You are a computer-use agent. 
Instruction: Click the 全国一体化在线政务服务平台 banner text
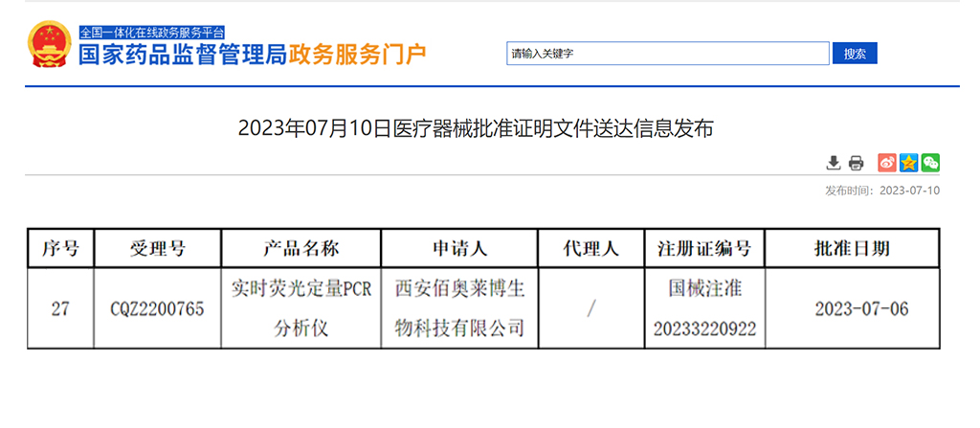(152, 33)
